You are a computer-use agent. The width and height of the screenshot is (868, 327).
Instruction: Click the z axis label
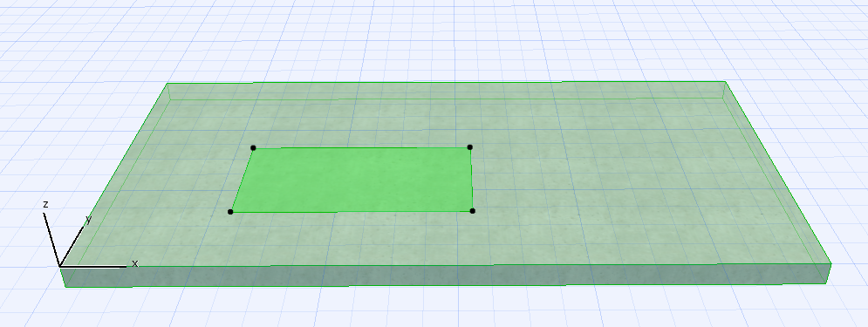[45, 204]
